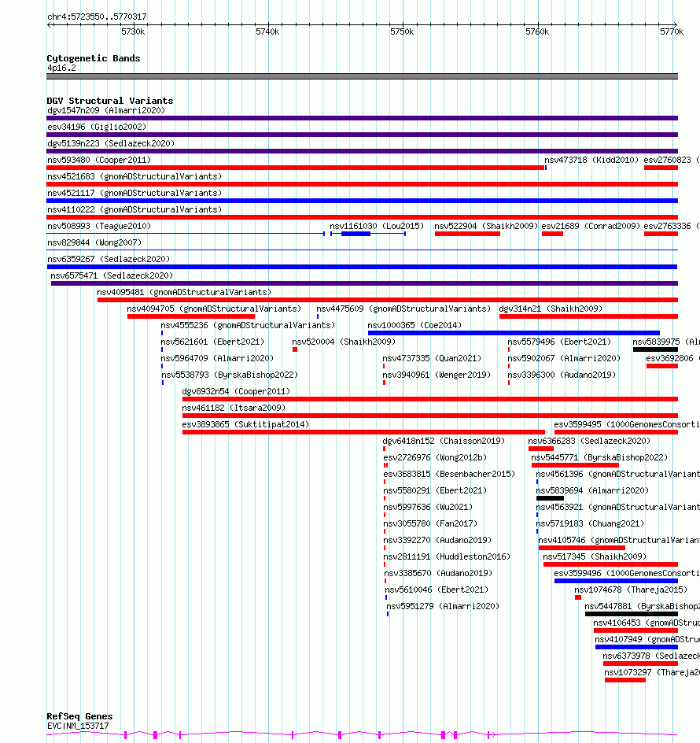The image size is (700, 743).
Task: Select nsv5580291 (Ebert2021) label
Action: (x=435, y=491)
